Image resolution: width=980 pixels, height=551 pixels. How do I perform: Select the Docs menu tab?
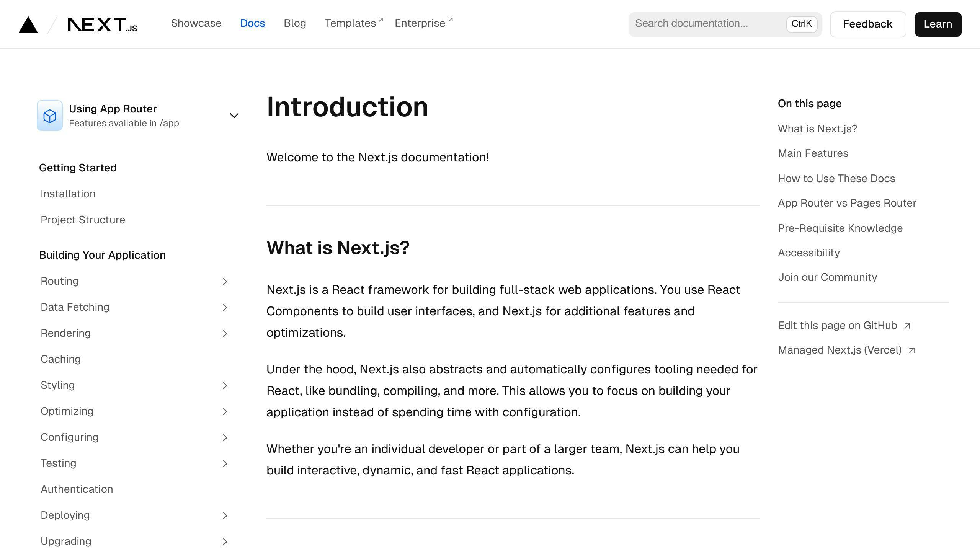point(252,24)
